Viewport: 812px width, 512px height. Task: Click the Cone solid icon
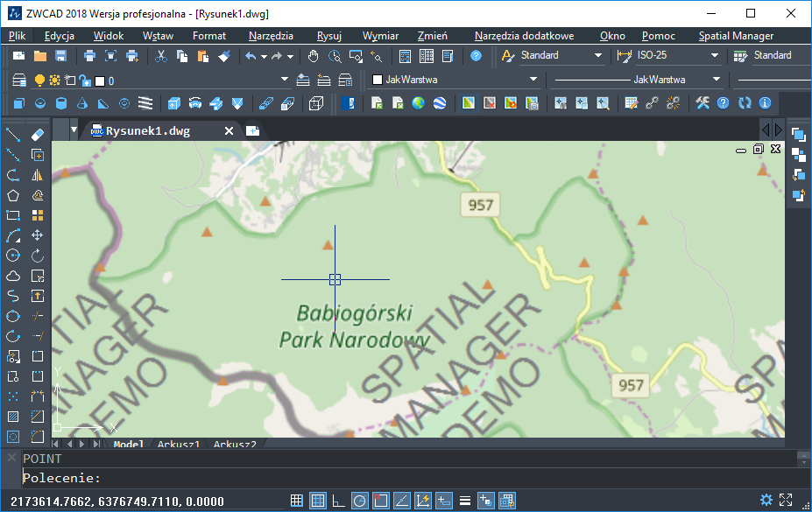point(82,103)
